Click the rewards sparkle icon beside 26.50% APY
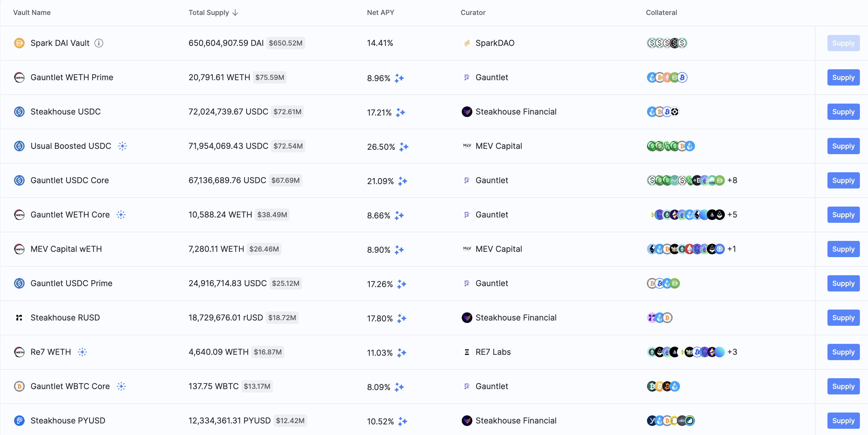Image resolution: width=868 pixels, height=435 pixels. pos(404,147)
